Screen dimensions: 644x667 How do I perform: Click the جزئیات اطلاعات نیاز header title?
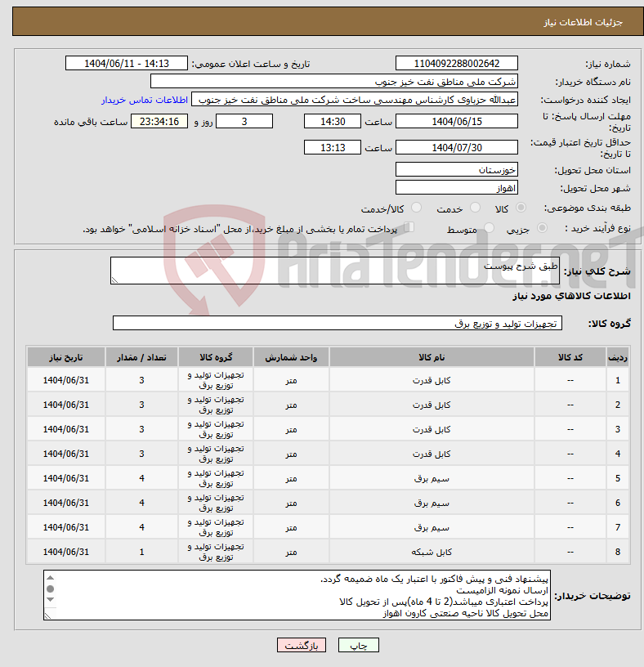pos(583,22)
